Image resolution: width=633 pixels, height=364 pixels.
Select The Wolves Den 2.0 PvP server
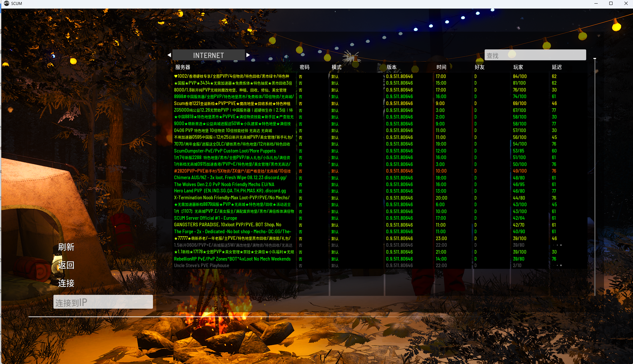379,184
